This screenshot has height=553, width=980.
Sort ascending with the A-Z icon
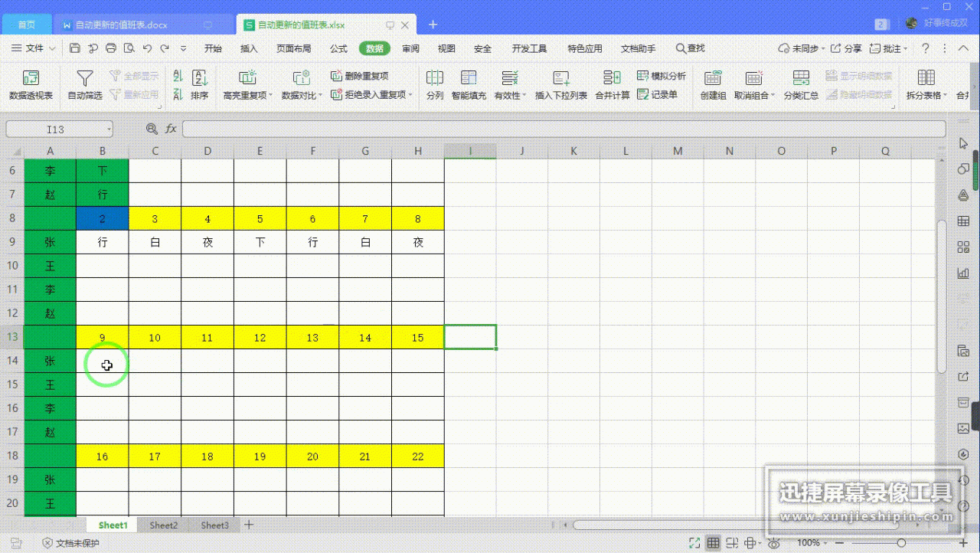coord(178,77)
